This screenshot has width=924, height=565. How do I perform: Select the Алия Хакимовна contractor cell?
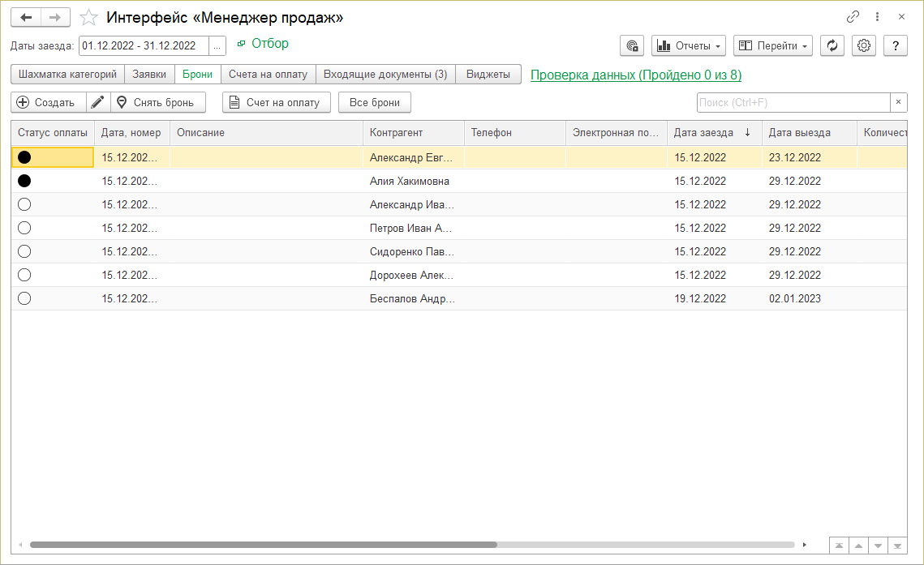[x=413, y=181]
